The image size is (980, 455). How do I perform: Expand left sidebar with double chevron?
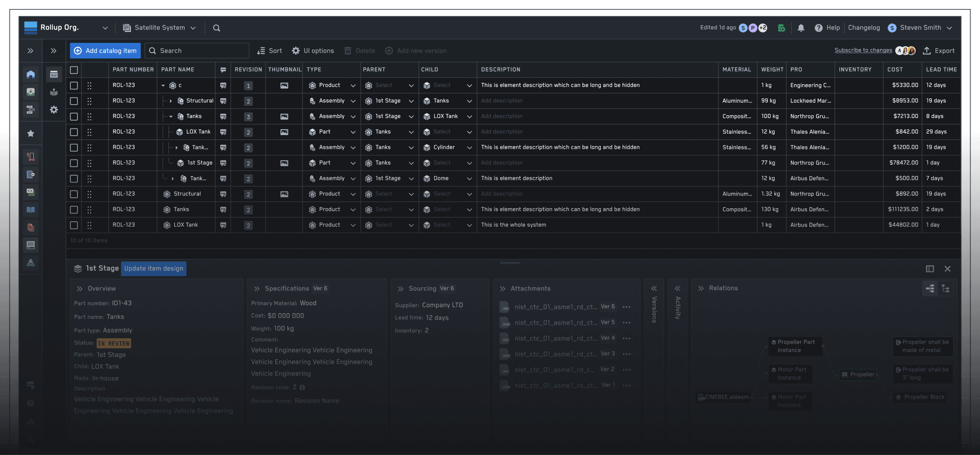pyautogui.click(x=30, y=51)
